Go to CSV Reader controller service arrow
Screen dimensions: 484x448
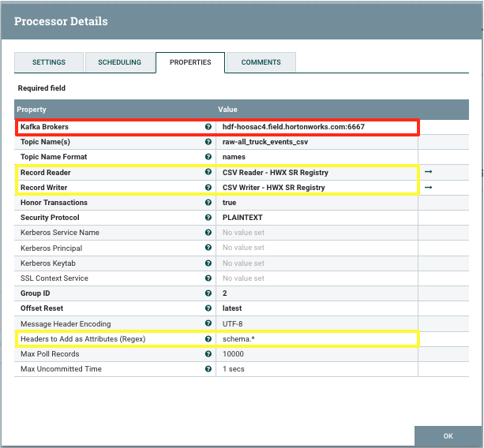pyautogui.click(x=428, y=171)
